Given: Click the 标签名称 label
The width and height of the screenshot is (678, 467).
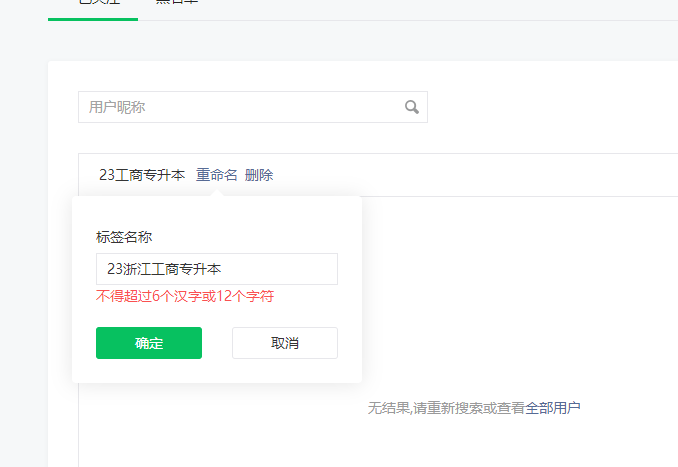Looking at the screenshot, I should (x=124, y=237).
